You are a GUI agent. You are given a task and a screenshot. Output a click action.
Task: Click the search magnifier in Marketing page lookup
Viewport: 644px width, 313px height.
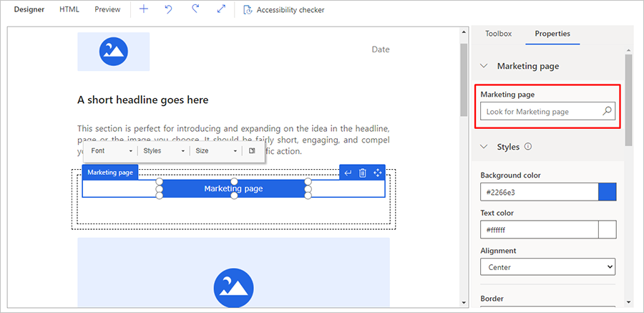(x=607, y=111)
